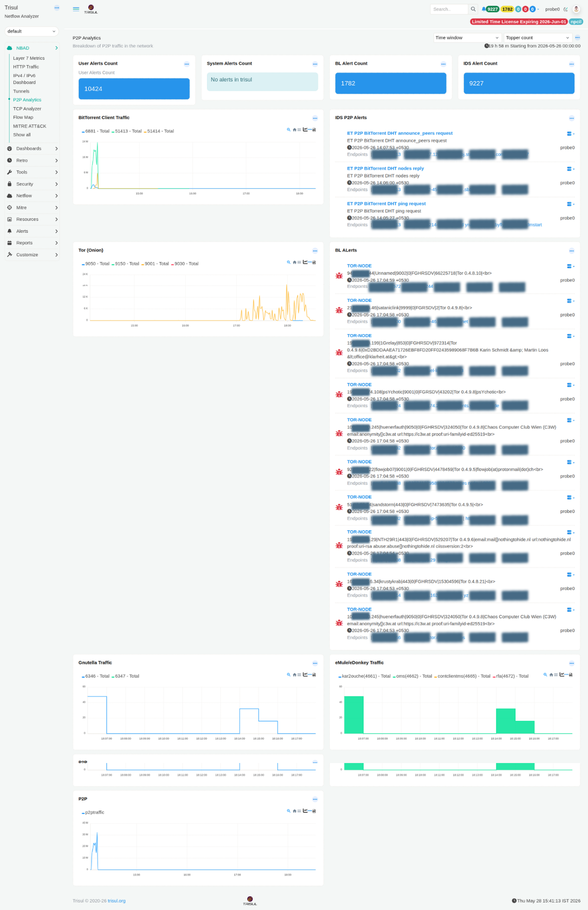Open ET P2P BitTorrent DHT nodes reply link
Image resolution: width=588 pixels, height=910 pixels.
click(x=385, y=168)
